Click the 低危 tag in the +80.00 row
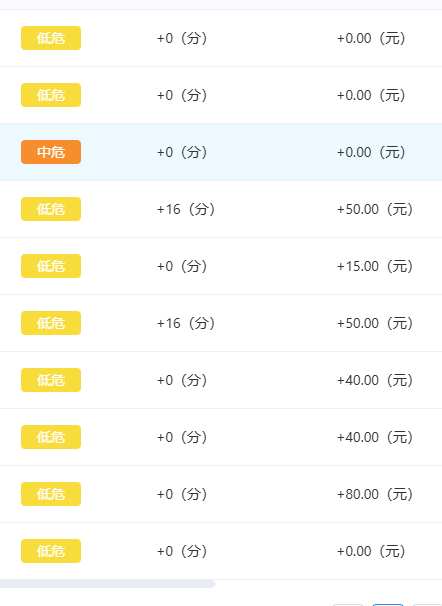Viewport: 442px width, 606px height. (51, 494)
